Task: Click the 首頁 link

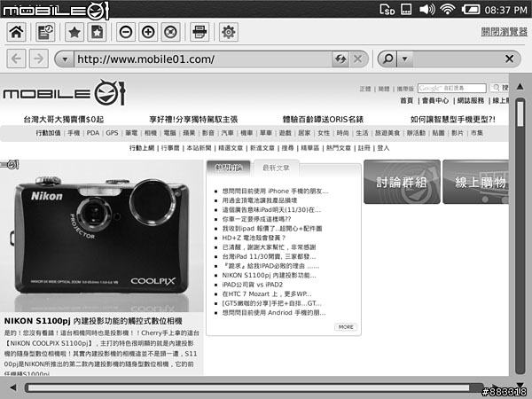Action: (406, 100)
